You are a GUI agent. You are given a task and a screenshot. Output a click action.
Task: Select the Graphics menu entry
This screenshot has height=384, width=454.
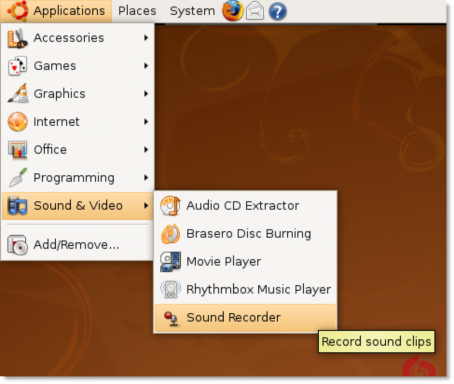pos(77,94)
